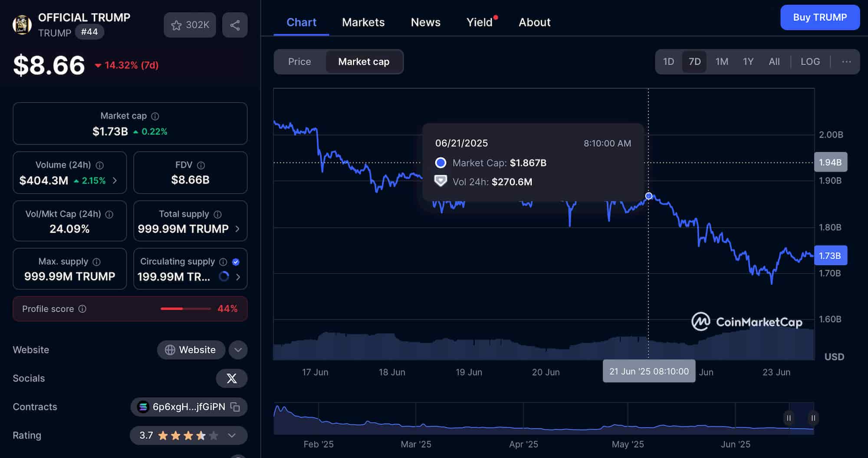Show info icon for Profile score
This screenshot has width=868, height=458.
coord(82,309)
